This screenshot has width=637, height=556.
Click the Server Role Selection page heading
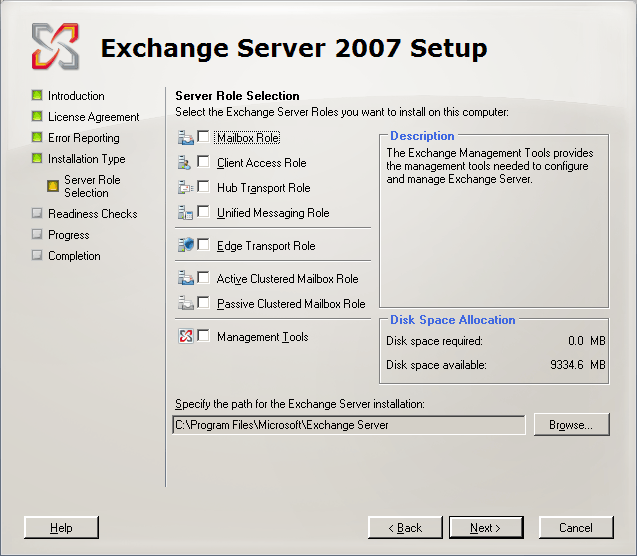(237, 96)
